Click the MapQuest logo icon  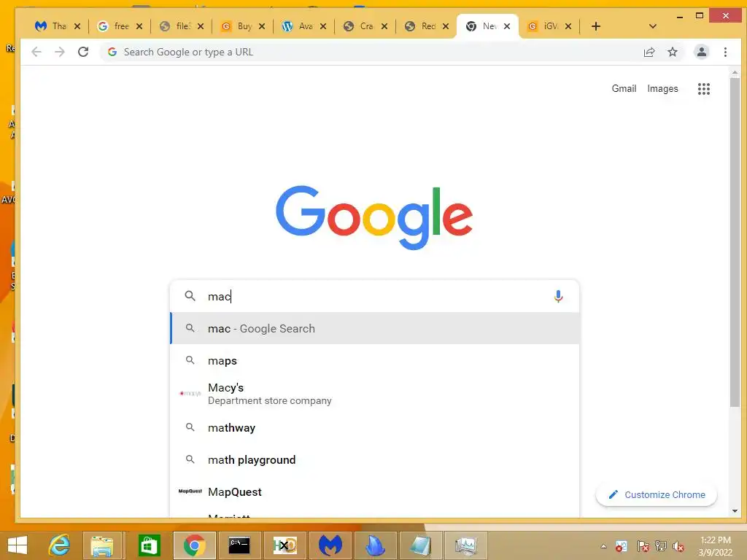pos(190,491)
